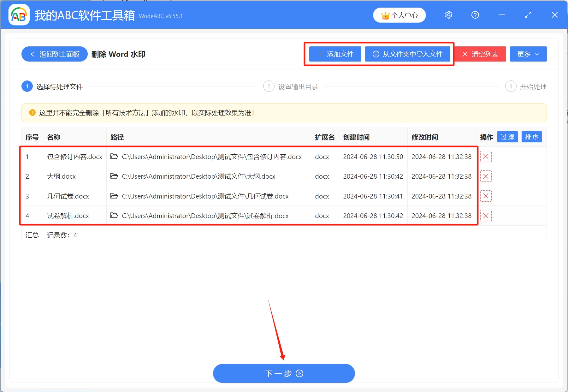Click the crown icon on 个人中心
Image resolution: width=568 pixels, height=392 pixels.
coord(385,15)
